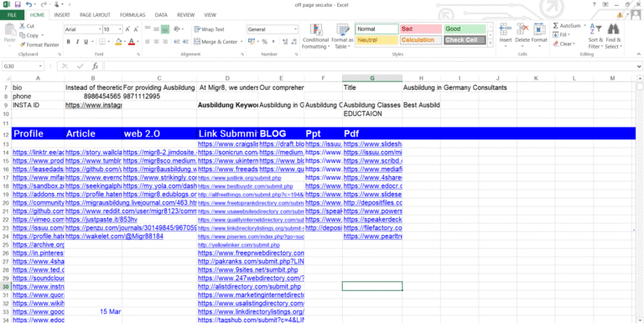Switch to the DATA tab

coord(161,15)
